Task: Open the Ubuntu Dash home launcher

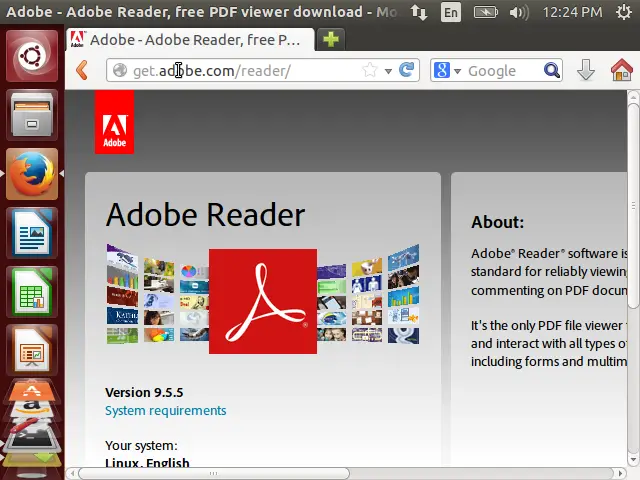Action: click(x=32, y=56)
